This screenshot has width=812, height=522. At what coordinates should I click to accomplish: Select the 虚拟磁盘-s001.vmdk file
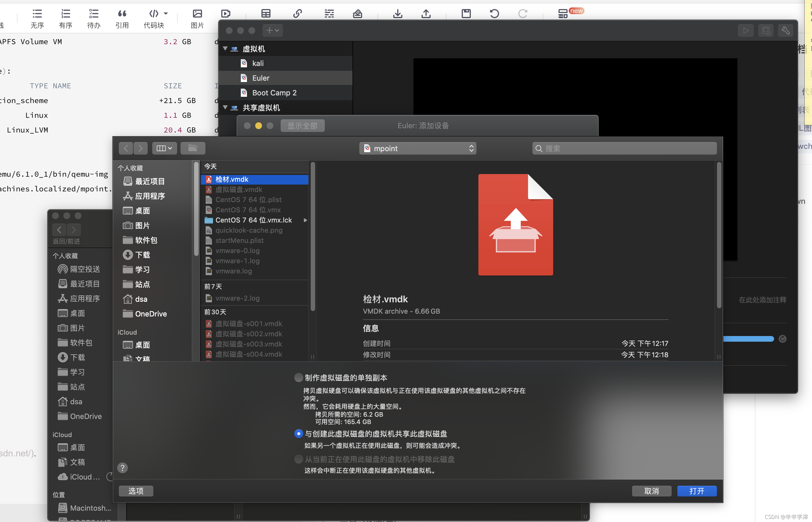coord(255,324)
